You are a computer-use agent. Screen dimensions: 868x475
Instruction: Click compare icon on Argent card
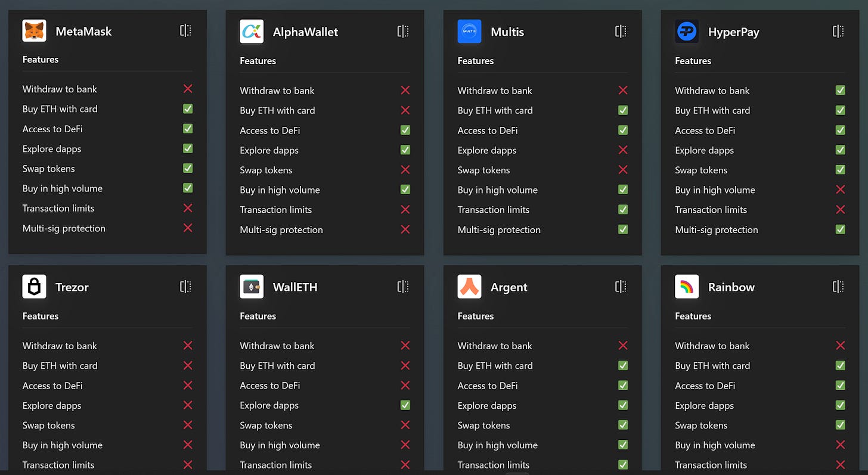click(621, 287)
